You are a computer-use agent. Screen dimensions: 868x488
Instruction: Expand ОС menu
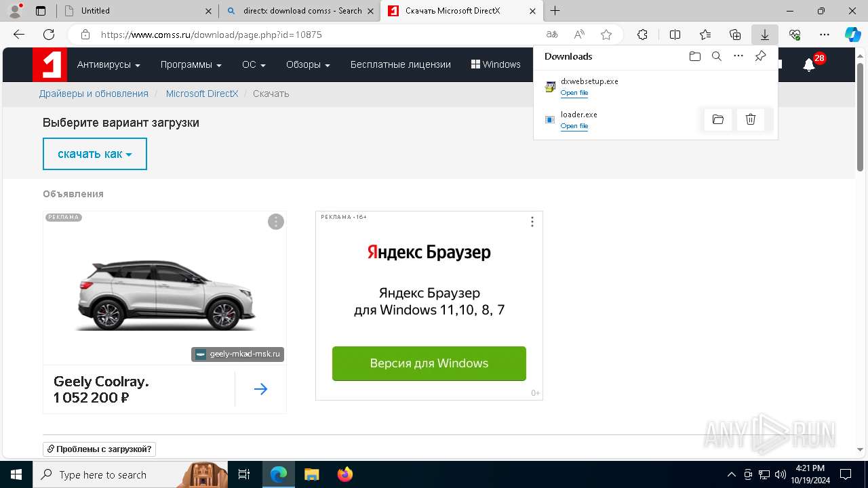[254, 64]
